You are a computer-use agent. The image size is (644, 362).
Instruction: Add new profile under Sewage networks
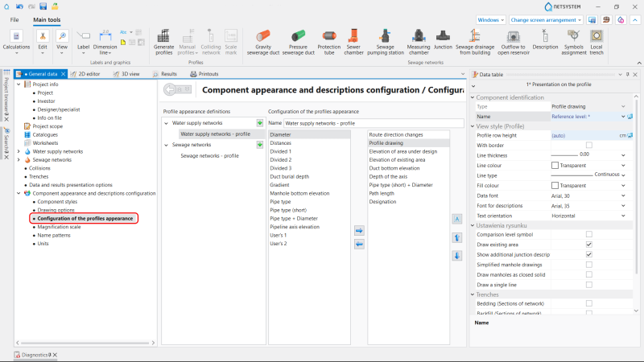click(259, 145)
